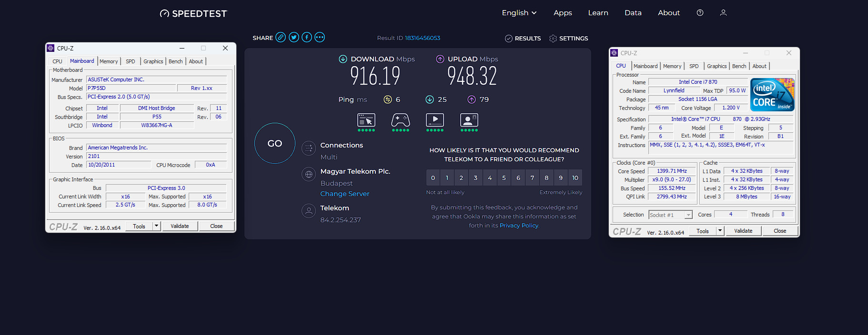This screenshot has width=868, height=335.
Task: Click the Change Server link
Action: [345, 194]
